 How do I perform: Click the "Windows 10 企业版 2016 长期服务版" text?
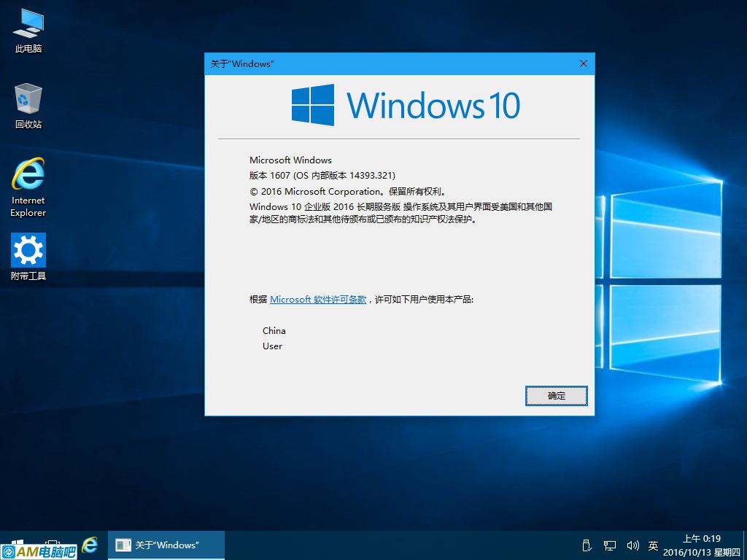click(325, 206)
